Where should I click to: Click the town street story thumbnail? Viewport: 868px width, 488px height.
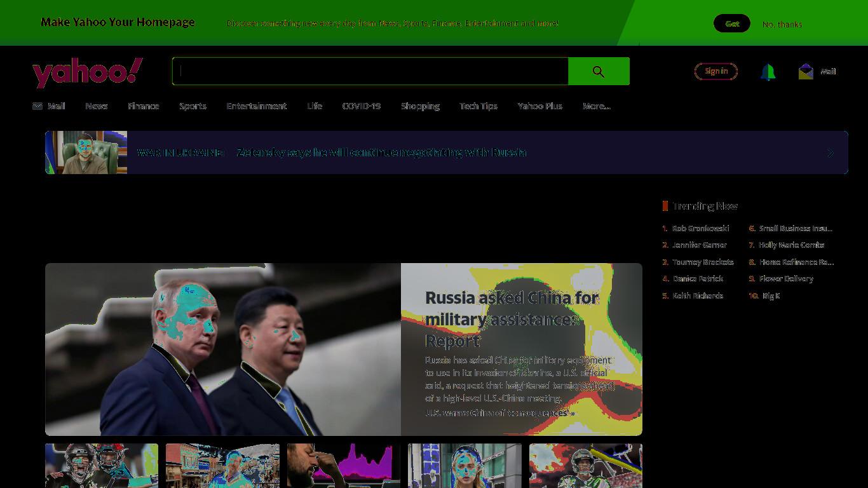[x=222, y=466]
